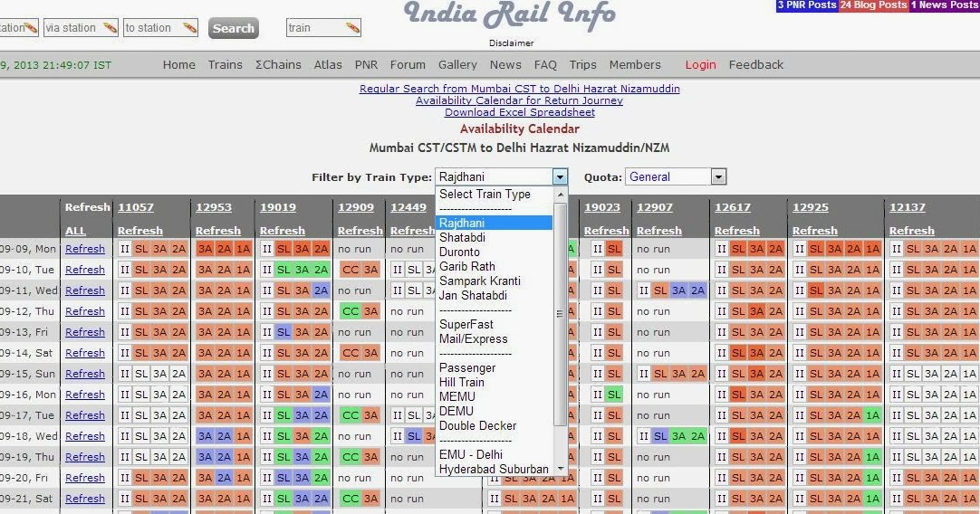Click Refresh link for 09-15, Sun row
The image size is (980, 514).
click(85, 374)
